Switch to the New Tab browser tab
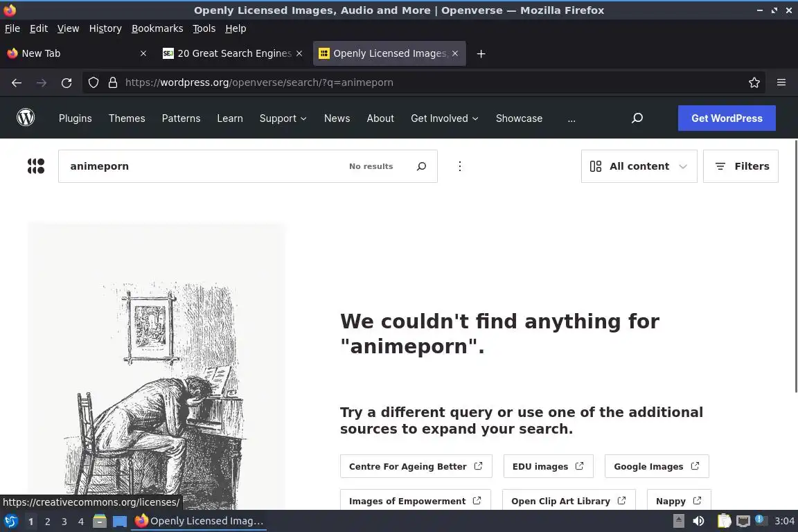The height and width of the screenshot is (532, 798). 76,53
